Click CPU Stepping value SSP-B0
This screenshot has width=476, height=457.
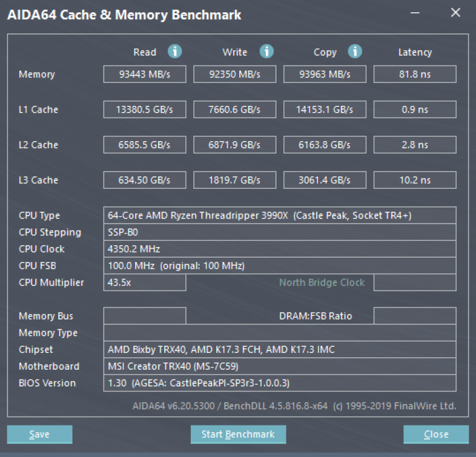tap(280, 232)
